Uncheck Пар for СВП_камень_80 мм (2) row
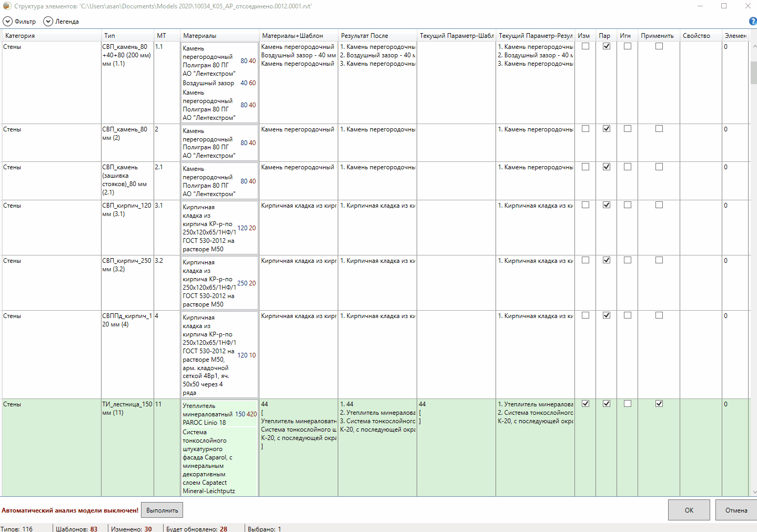The image size is (757, 532). coord(607,129)
